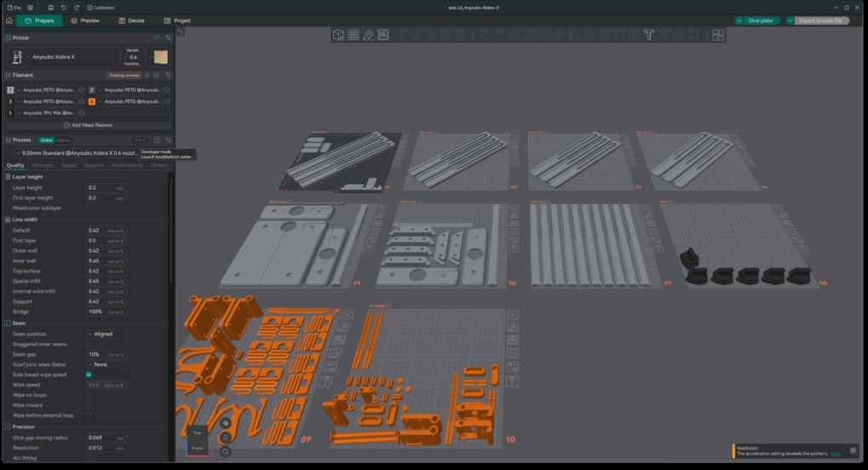Click Export G-code file button
This screenshot has height=470, width=868.
click(x=821, y=20)
